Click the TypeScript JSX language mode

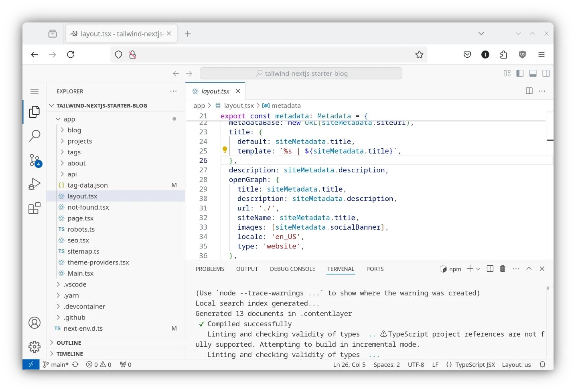point(475,365)
